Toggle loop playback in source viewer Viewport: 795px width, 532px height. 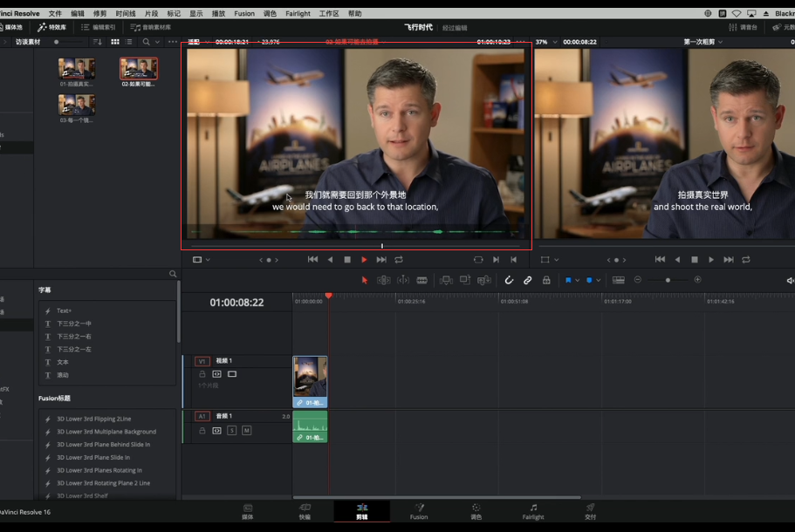point(399,259)
